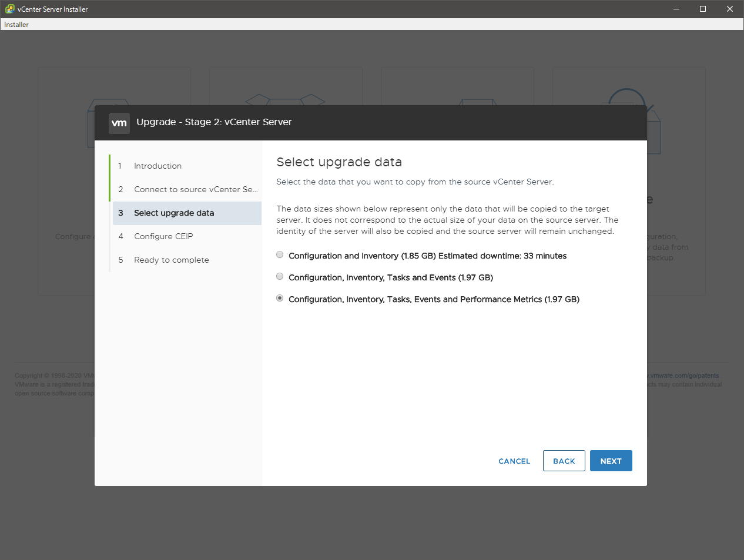Open Ready to complete step
The image size is (744, 560).
(171, 260)
